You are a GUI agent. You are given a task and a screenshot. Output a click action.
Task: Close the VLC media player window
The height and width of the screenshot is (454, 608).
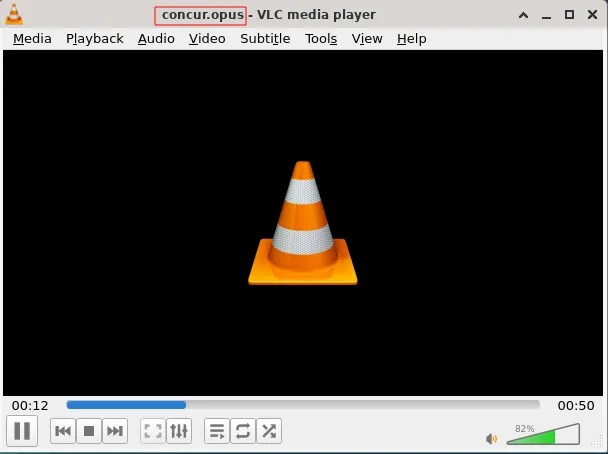[x=592, y=15]
